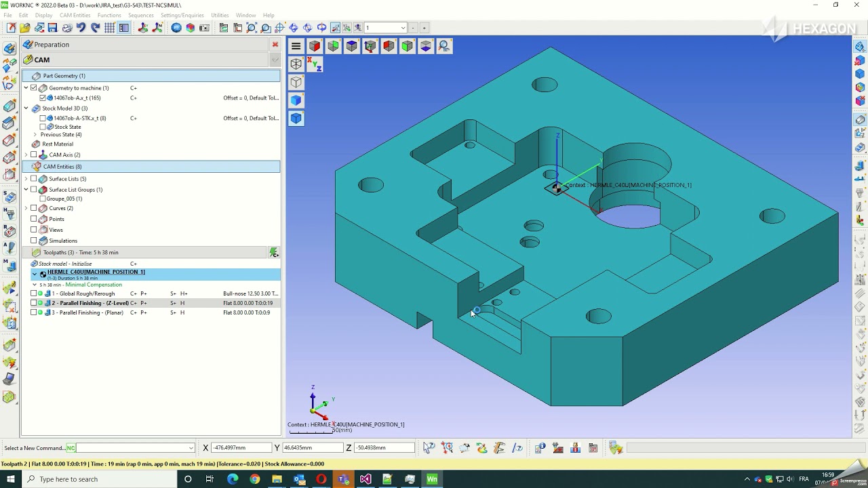Viewport: 868px width, 488px height.
Task: Toggle Geometry to machine checkbox
Action: coord(34,88)
